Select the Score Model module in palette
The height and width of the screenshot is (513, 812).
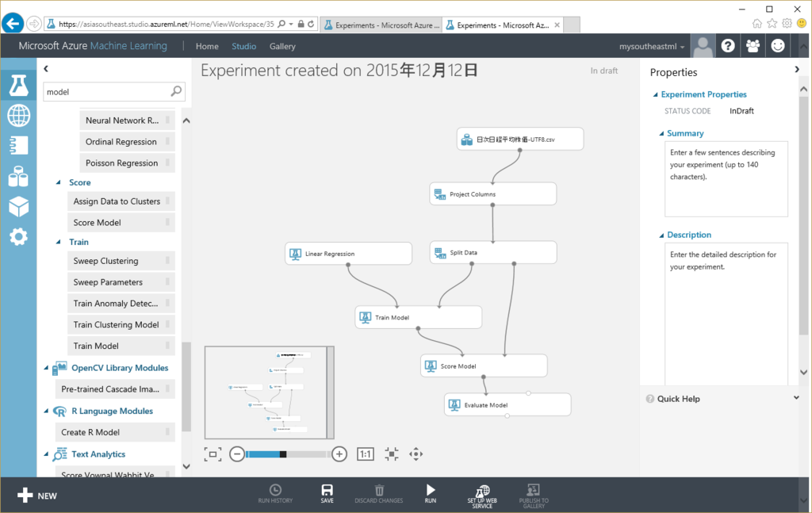[121, 223]
